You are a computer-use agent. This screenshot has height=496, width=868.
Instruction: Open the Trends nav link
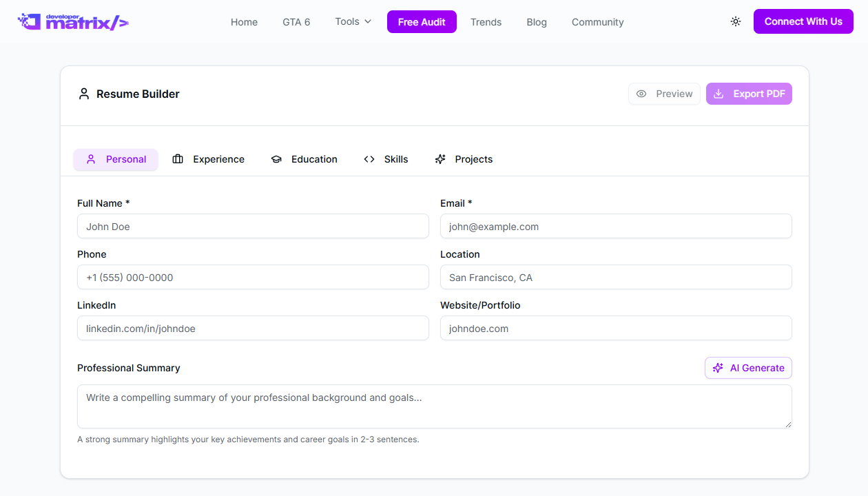pos(486,22)
